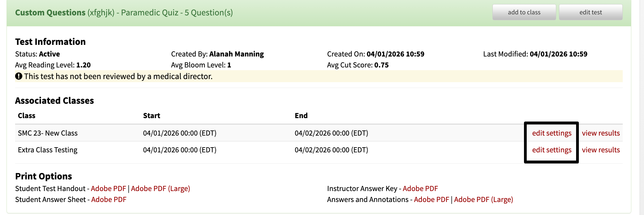644x215 pixels.
Task: Open edit settings for Extra Class Testing
Action: (552, 150)
